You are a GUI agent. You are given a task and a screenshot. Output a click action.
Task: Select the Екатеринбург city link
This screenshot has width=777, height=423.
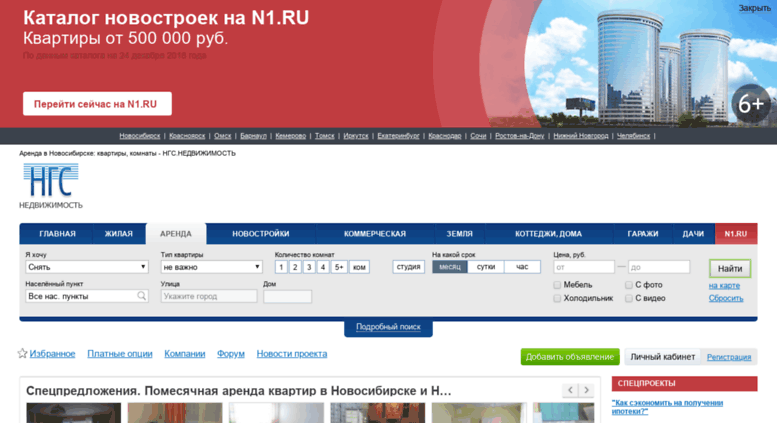tap(398, 136)
